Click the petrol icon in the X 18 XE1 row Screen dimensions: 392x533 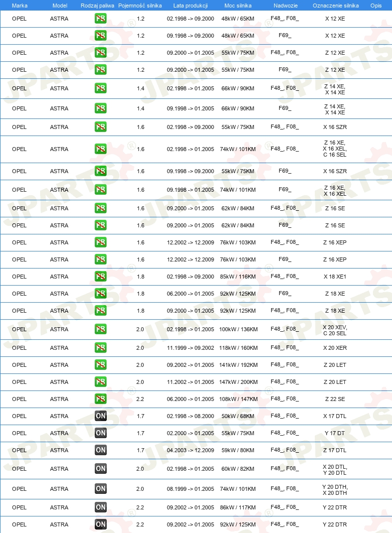coord(100,277)
